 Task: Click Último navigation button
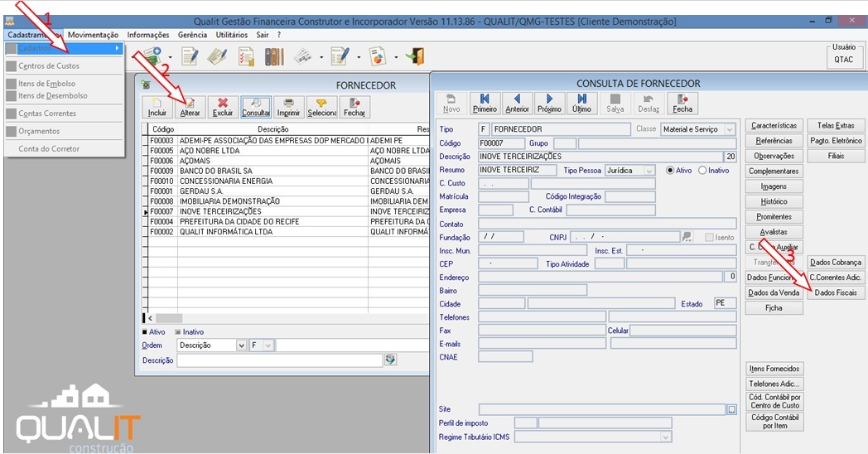click(581, 104)
